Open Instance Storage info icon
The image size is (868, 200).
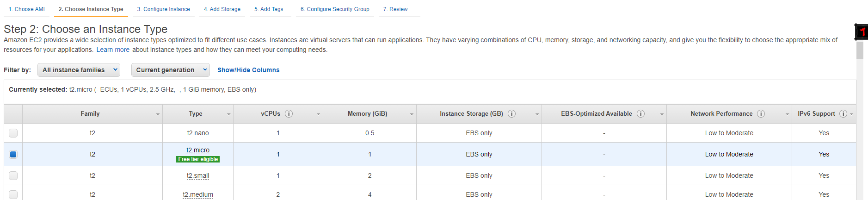coord(512,114)
